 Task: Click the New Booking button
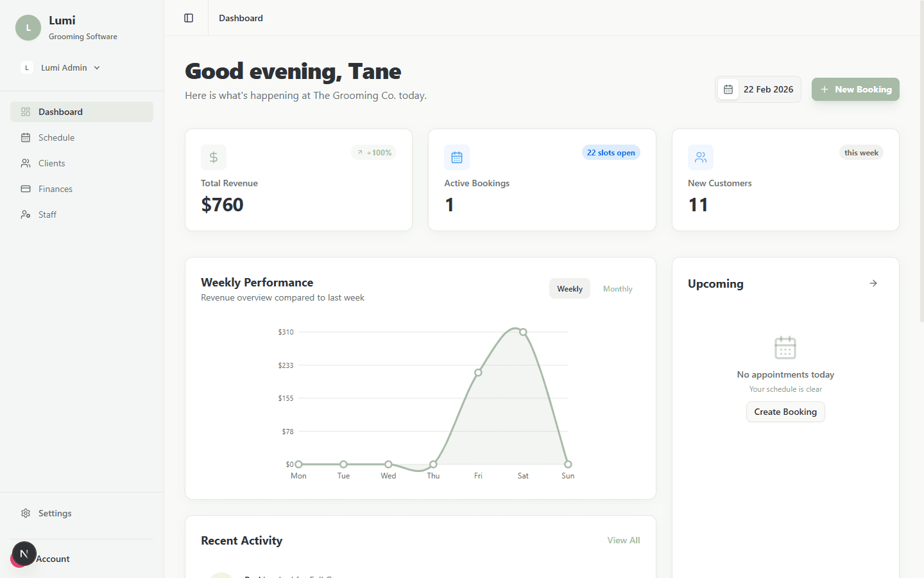855,89
